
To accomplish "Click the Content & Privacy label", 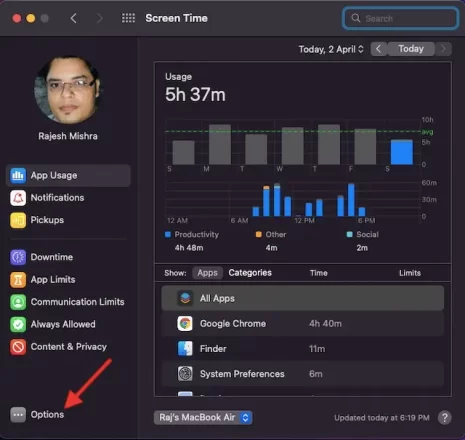I will (69, 347).
